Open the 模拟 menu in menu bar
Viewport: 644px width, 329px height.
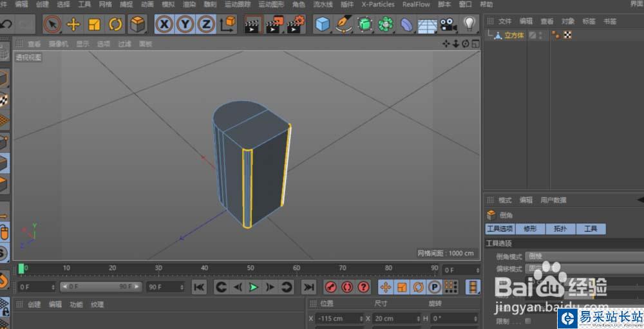coord(167,4)
